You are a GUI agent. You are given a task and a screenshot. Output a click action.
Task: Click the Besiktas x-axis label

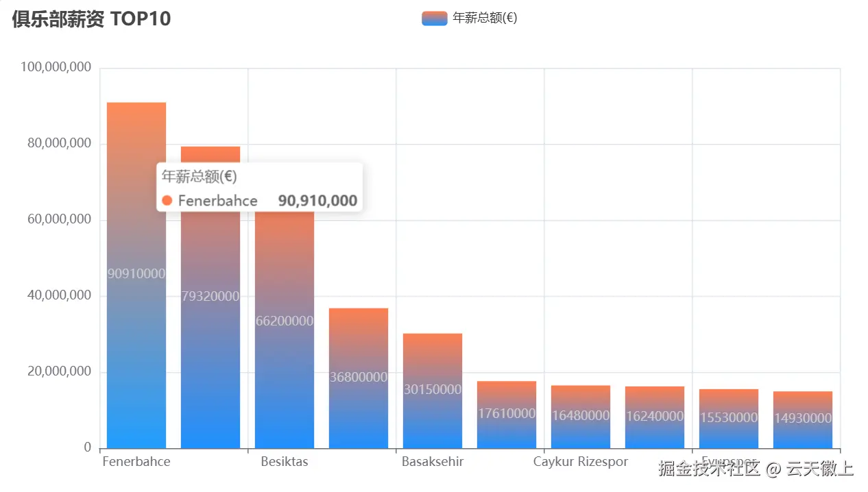(x=285, y=462)
